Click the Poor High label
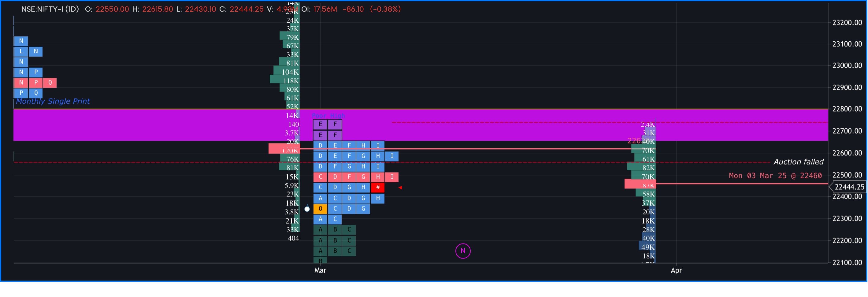868x297 pixels. click(x=328, y=116)
